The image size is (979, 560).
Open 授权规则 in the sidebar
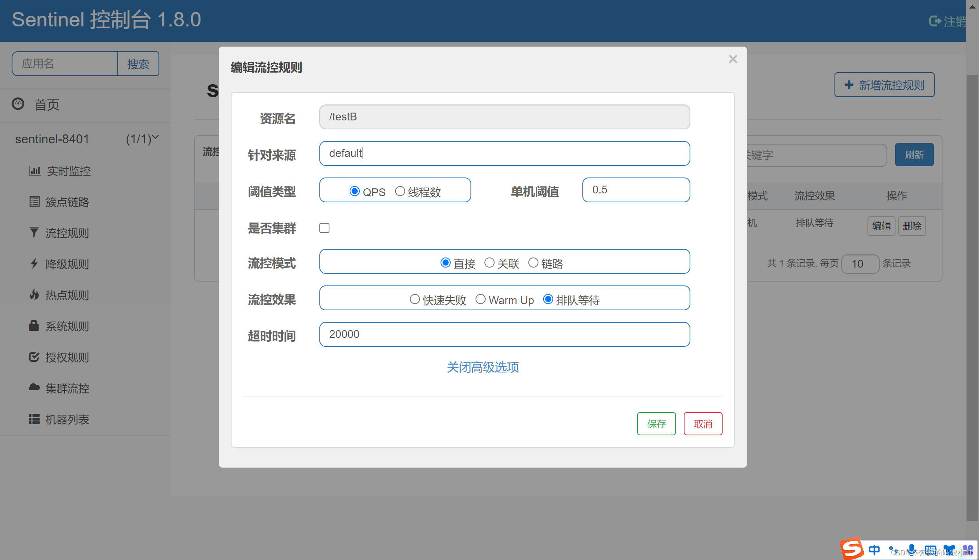click(67, 357)
